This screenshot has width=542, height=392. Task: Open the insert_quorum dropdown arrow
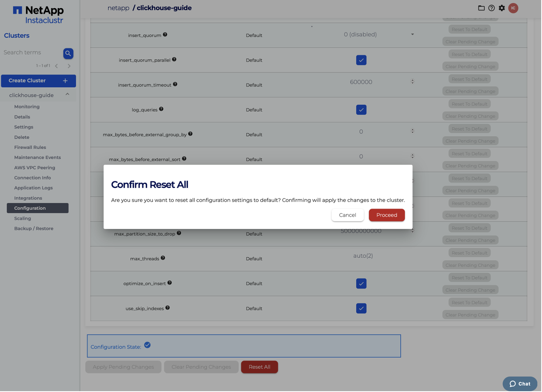click(412, 35)
